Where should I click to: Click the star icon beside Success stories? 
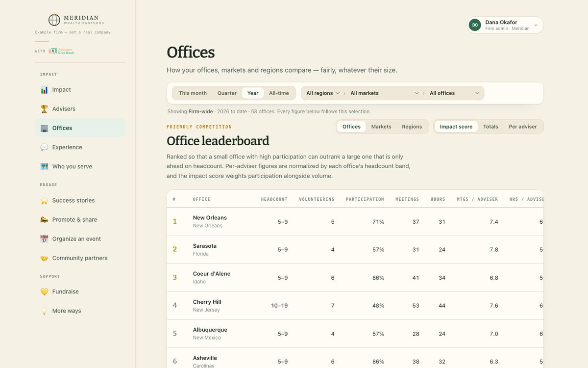pos(44,200)
